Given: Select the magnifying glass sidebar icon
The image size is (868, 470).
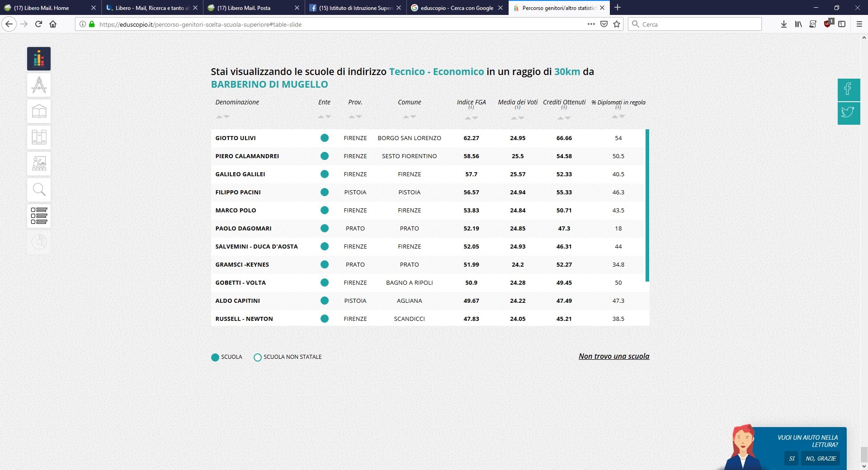Looking at the screenshot, I should [39, 190].
